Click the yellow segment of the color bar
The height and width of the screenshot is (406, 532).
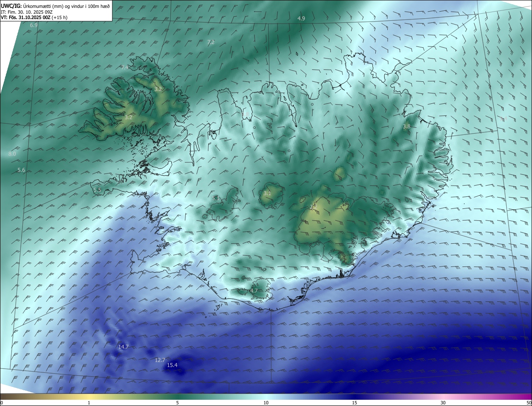click(89, 397)
